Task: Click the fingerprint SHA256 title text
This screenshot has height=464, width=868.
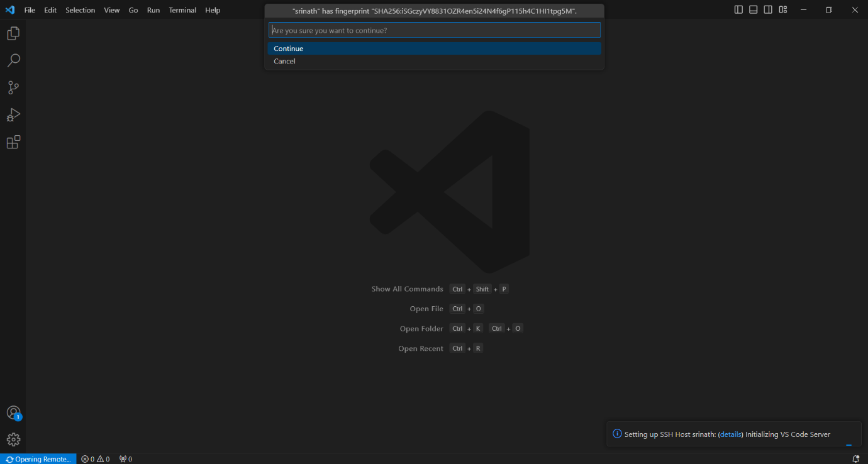Action: (435, 11)
